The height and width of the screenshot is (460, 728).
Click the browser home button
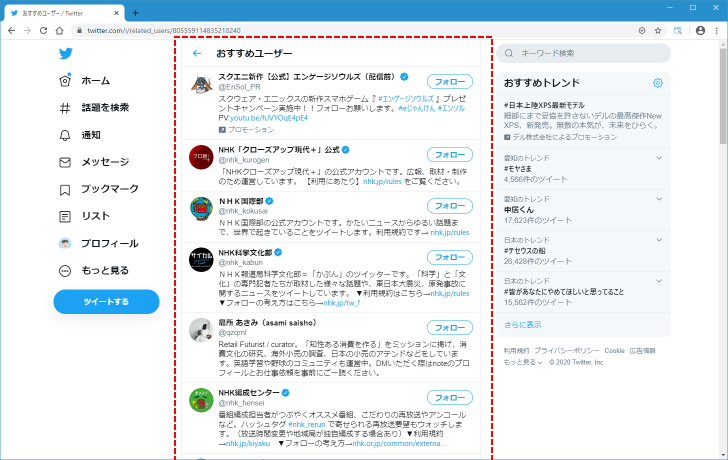(x=59, y=31)
